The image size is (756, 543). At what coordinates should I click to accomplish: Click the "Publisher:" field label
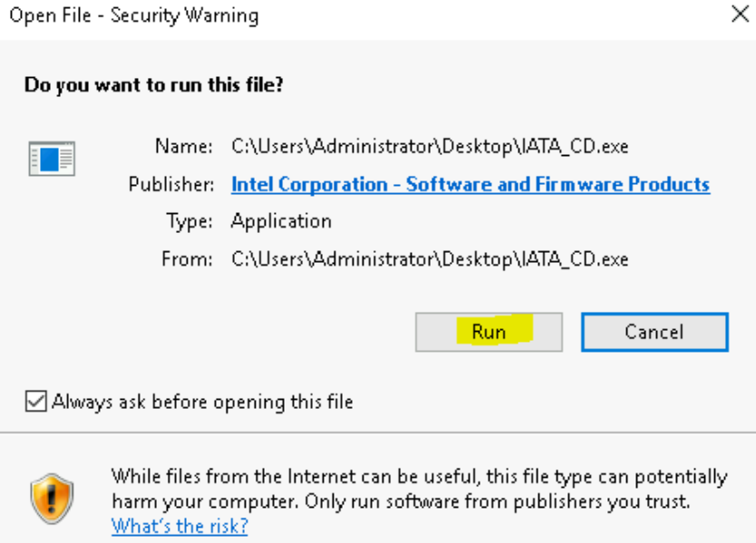(170, 184)
